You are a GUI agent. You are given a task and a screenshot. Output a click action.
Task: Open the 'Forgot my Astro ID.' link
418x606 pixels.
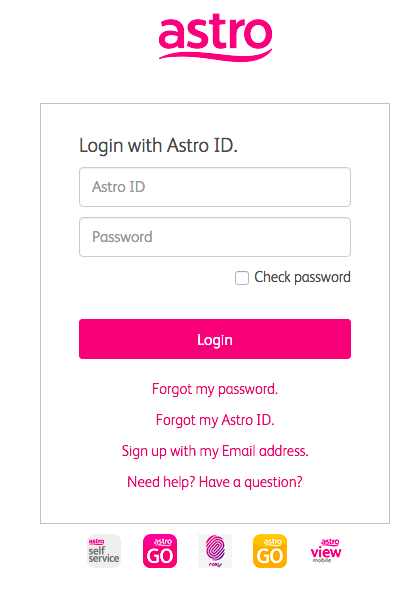point(215,420)
